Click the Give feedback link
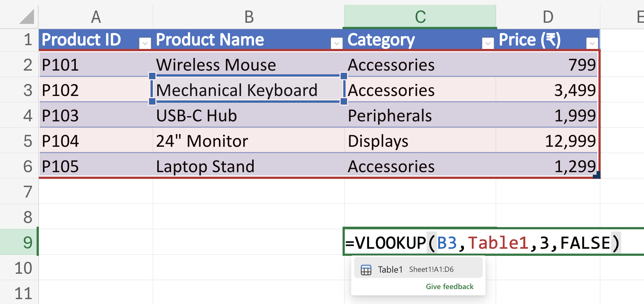The image size is (644, 304). (x=449, y=286)
